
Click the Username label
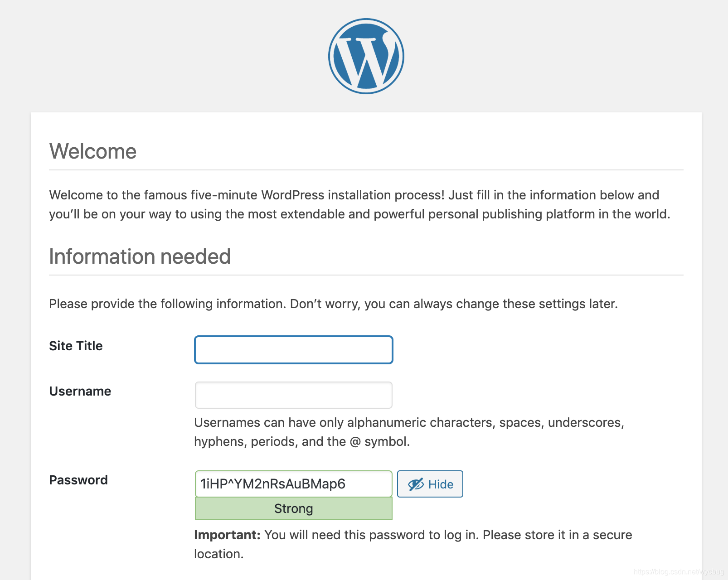click(80, 391)
